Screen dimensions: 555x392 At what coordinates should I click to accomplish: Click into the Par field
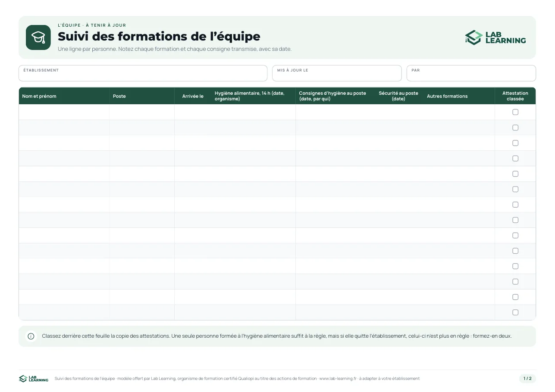pos(471,73)
